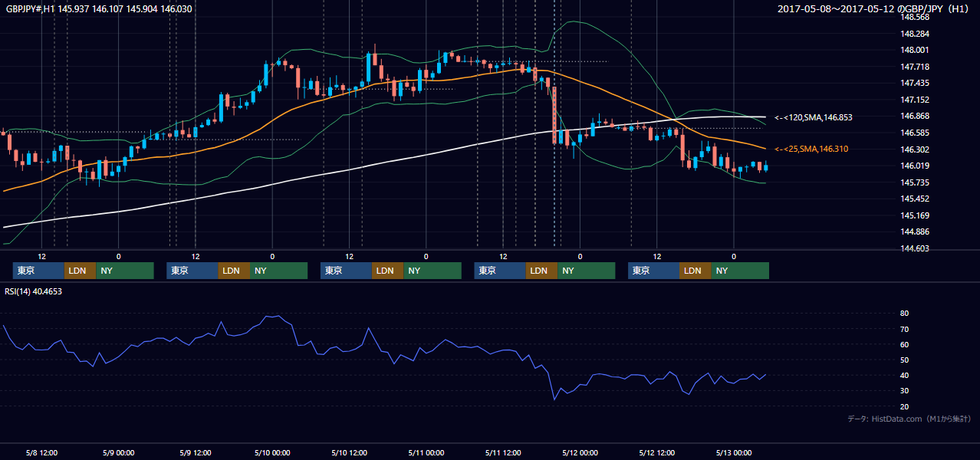Image resolution: width=980 pixels, height=460 pixels.
Task: Select the 5/12 12:00 date label
Action: click(657, 453)
